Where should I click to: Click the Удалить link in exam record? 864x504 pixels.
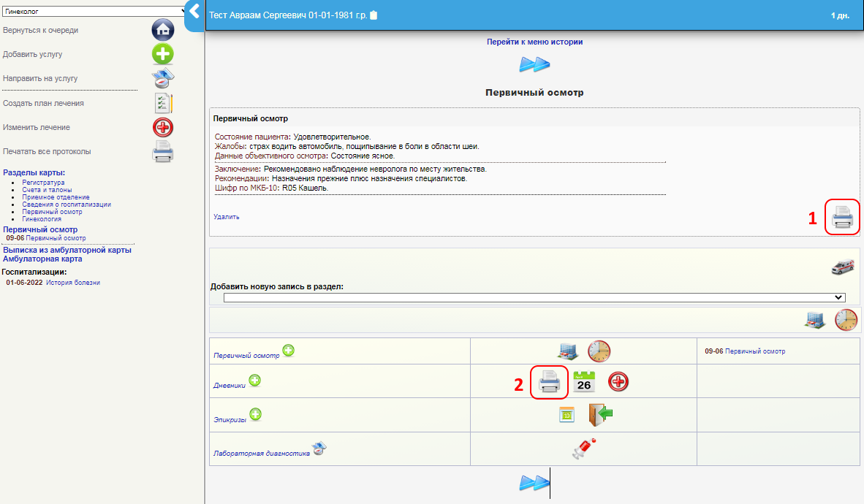tap(226, 217)
